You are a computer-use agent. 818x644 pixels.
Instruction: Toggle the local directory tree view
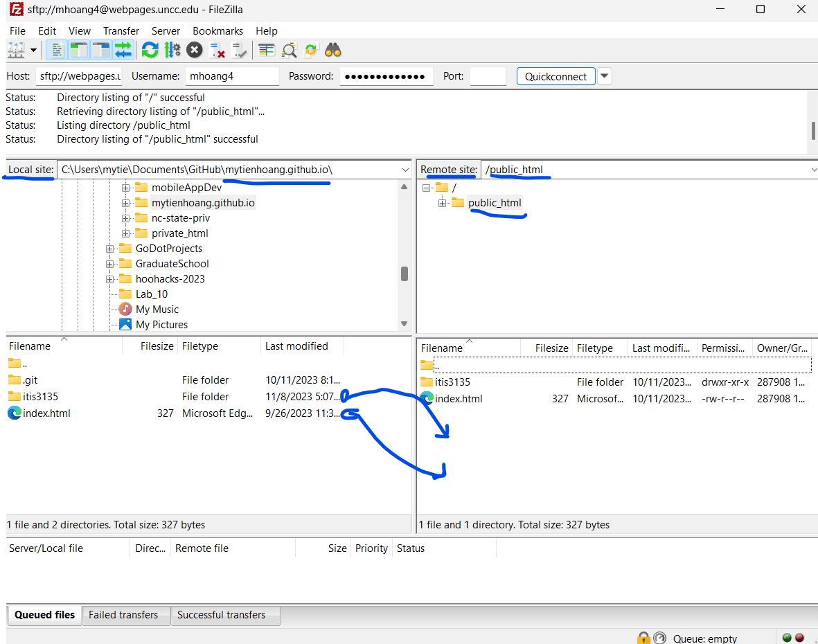coord(79,50)
